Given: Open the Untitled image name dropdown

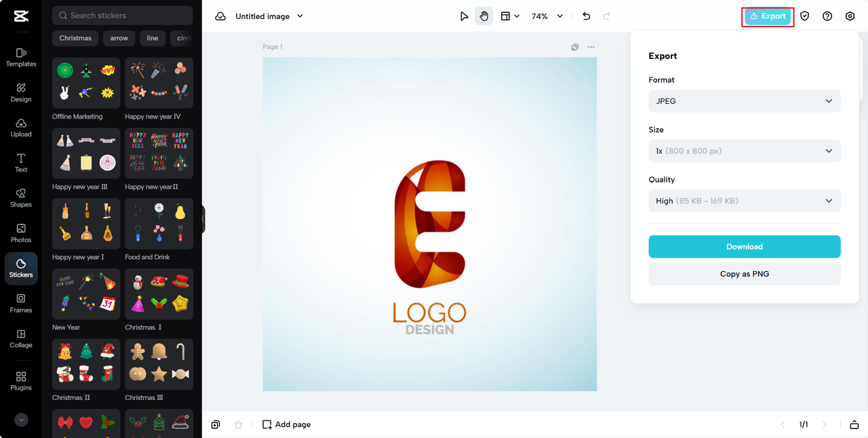Looking at the screenshot, I should (x=269, y=16).
